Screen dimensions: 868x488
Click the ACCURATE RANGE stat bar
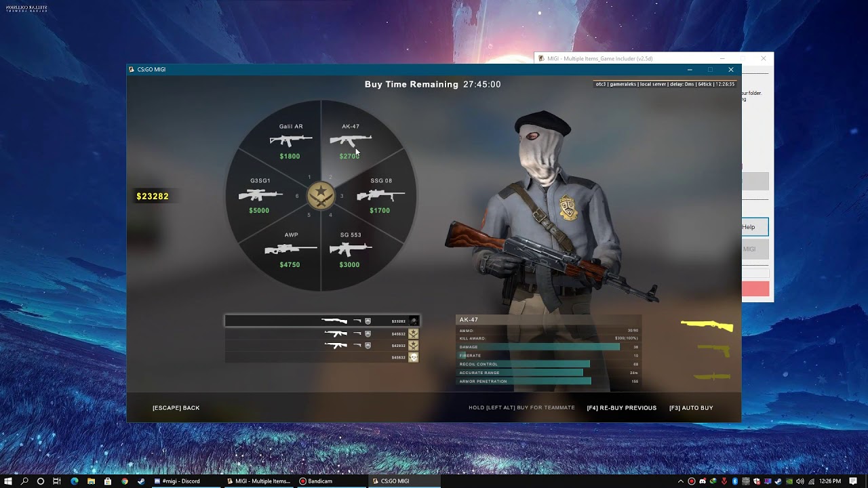click(x=521, y=373)
